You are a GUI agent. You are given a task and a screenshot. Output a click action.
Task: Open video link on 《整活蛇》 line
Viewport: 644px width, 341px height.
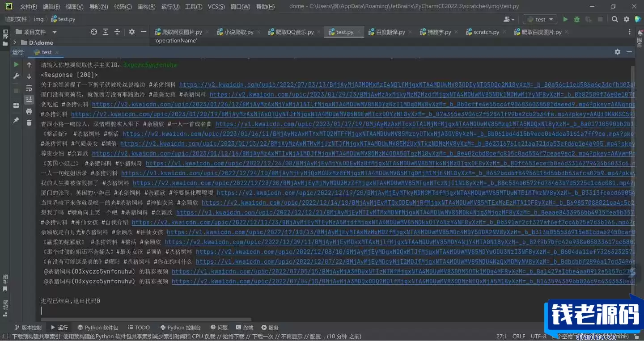pyautogui.click(x=378, y=134)
